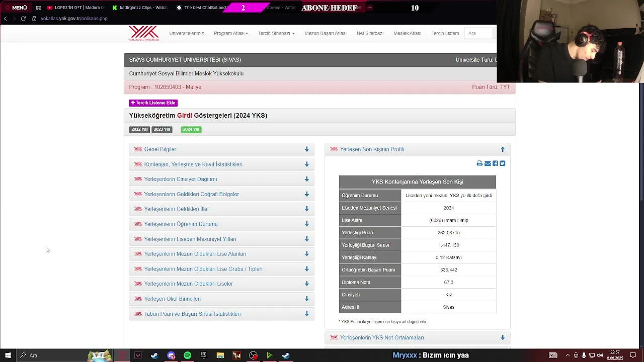
Task: Open Tercih Sihirbazı dropdown menu
Action: (276, 33)
